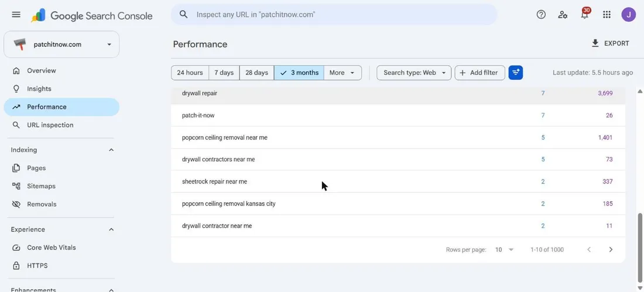The height and width of the screenshot is (292, 644).
Task: Select the "patch-it-now" query row
Action: [x=398, y=116]
